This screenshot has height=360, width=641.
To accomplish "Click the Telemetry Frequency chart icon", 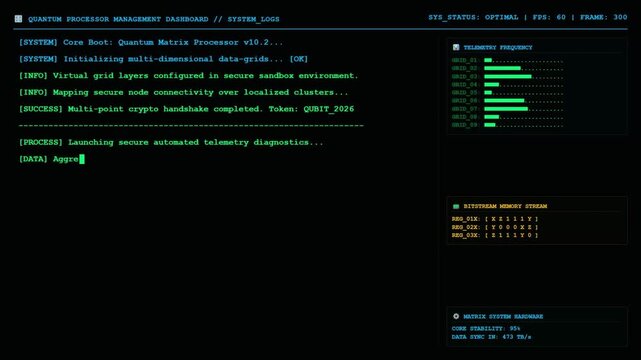I will click(x=456, y=47).
